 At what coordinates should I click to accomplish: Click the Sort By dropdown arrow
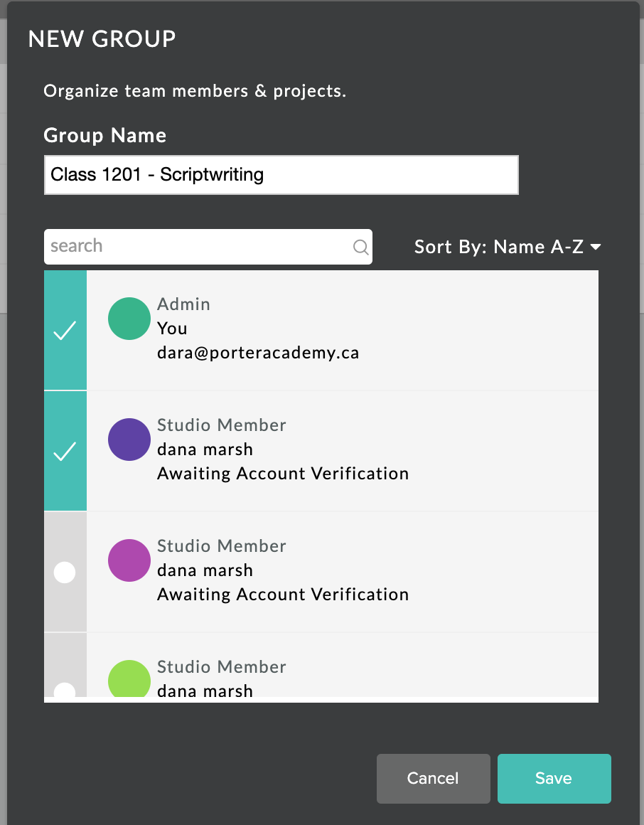coord(596,247)
